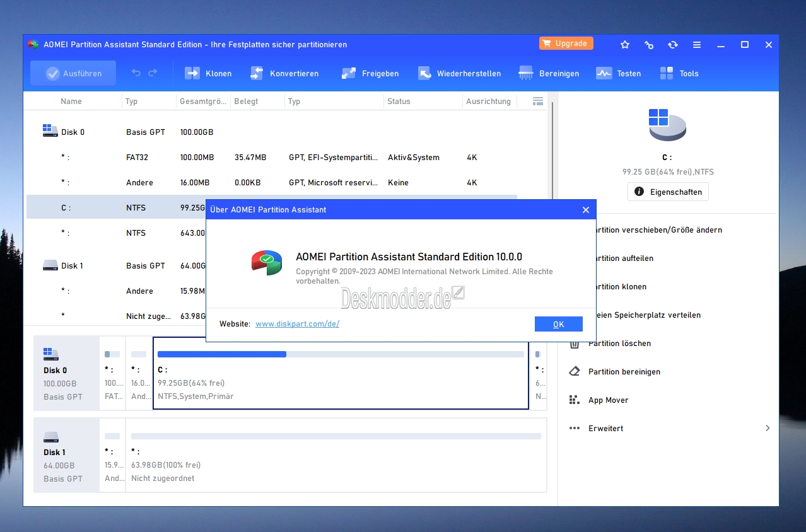Open the Freigeben menu
This screenshot has width=806, height=532.
click(x=370, y=73)
